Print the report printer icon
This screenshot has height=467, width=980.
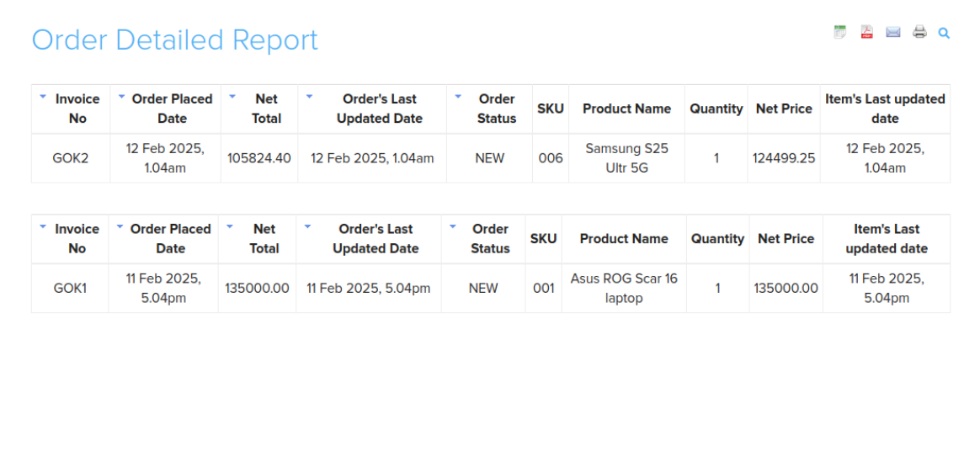tap(919, 33)
